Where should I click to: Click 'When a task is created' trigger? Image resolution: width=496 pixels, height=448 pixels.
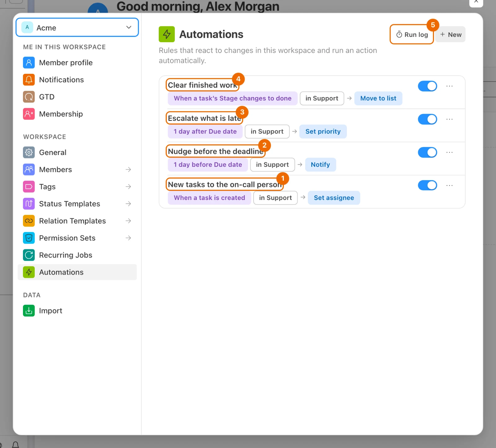point(209,198)
